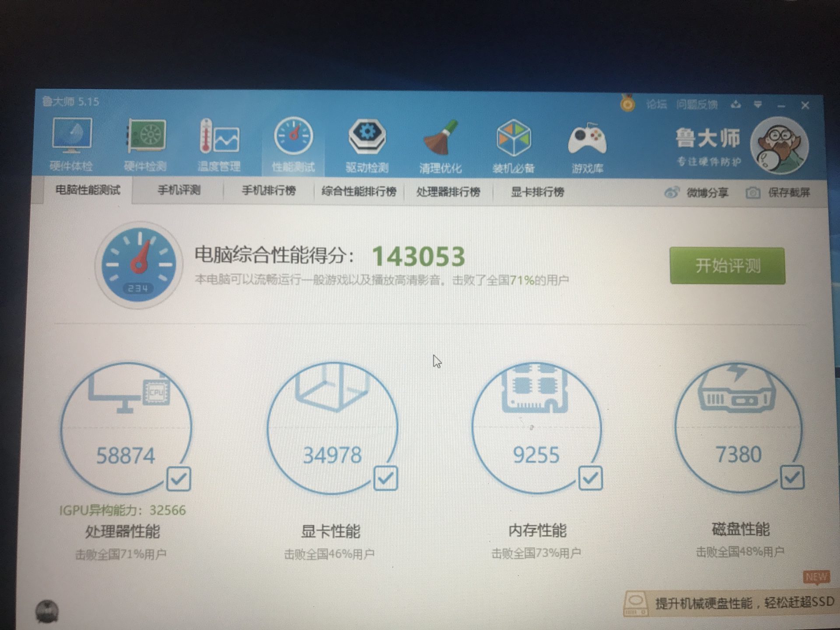Click the gold medal icon in title bar
The height and width of the screenshot is (630, 840).
coord(627,103)
